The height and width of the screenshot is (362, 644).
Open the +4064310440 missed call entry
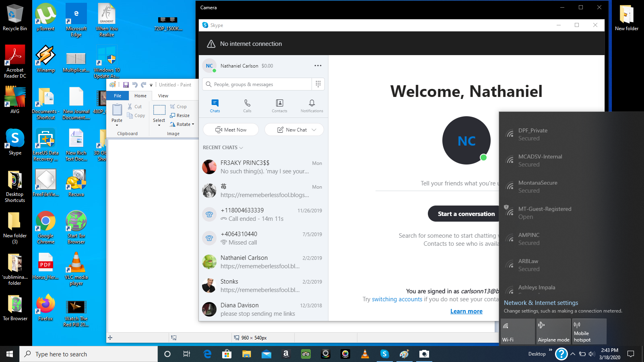coord(264,238)
